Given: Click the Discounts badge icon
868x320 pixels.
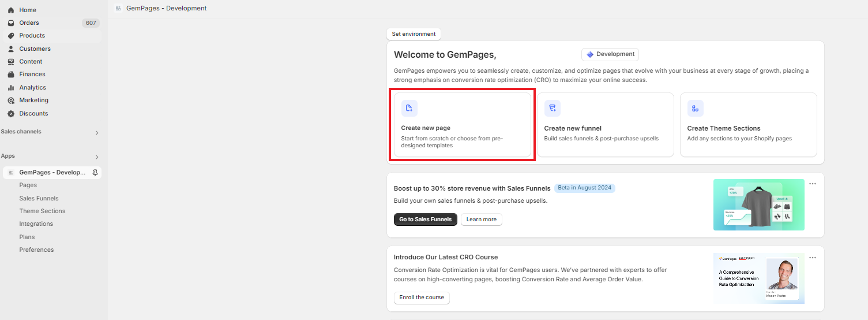Looking at the screenshot, I should point(10,114).
